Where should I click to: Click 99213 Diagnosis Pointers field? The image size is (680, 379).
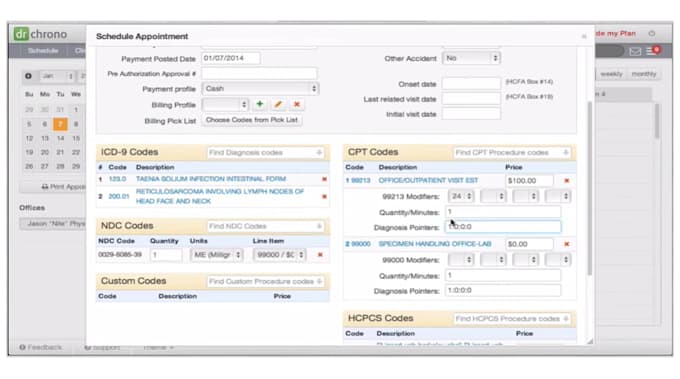tap(503, 227)
